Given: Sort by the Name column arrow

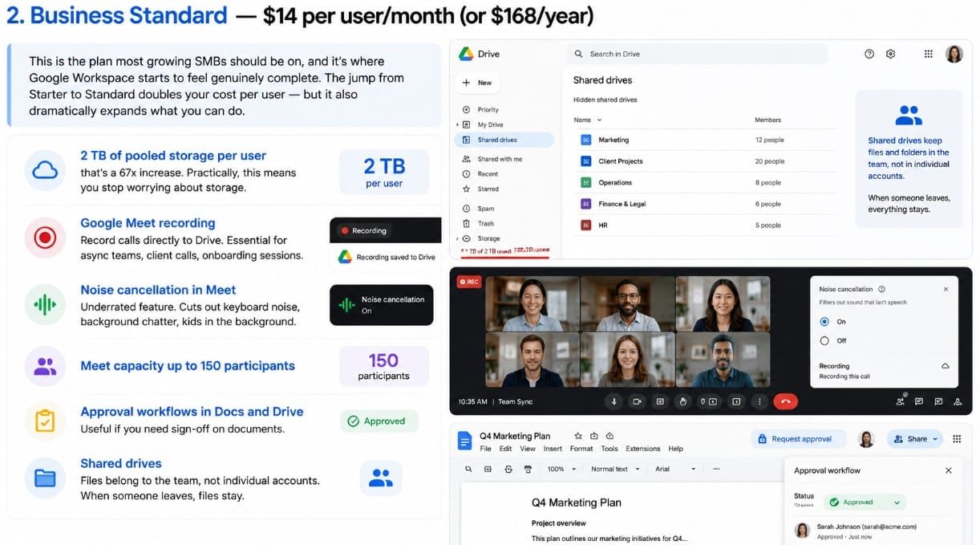Looking at the screenshot, I should [598, 120].
